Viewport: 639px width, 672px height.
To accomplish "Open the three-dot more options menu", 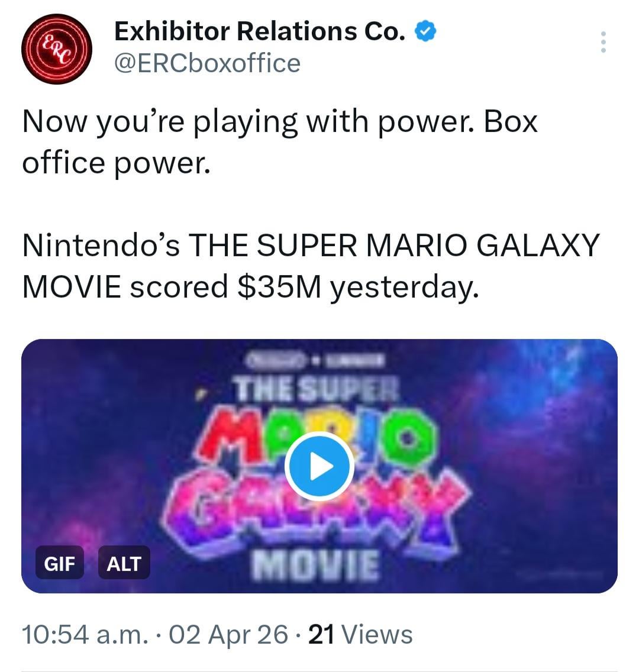I will point(603,43).
